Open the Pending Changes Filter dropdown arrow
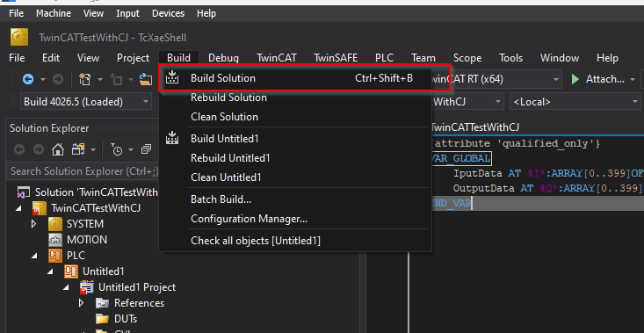 click(x=131, y=150)
